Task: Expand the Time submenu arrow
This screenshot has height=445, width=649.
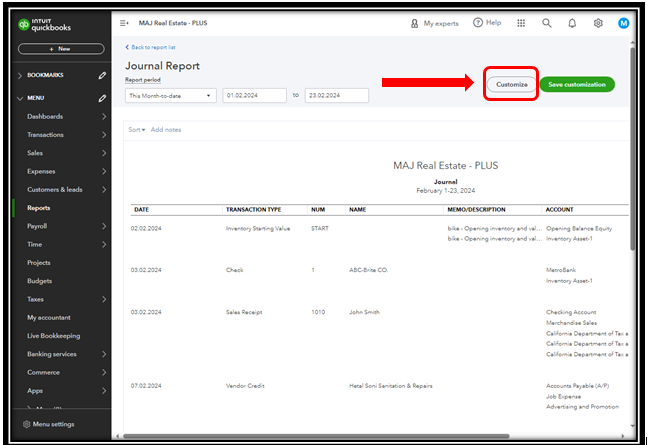Action: (x=104, y=244)
